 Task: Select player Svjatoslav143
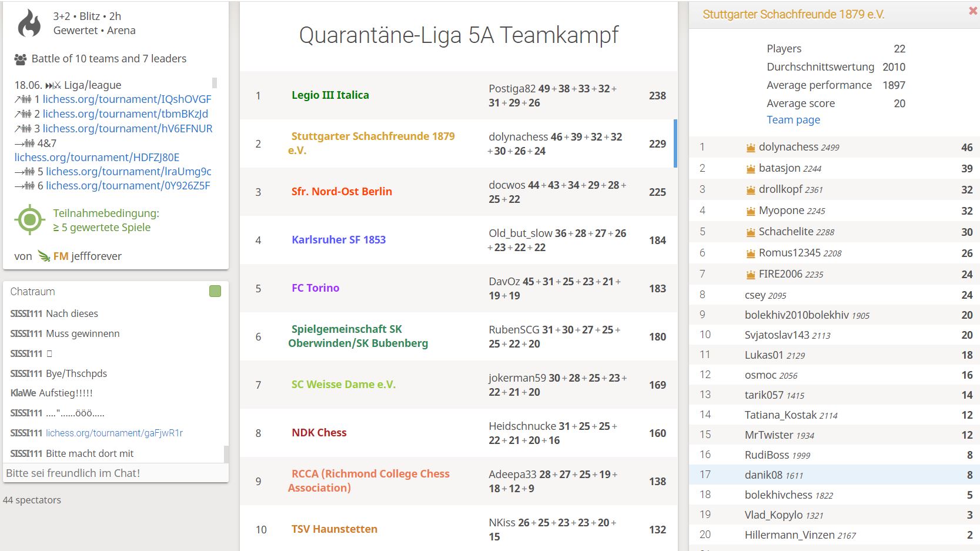click(x=834, y=335)
